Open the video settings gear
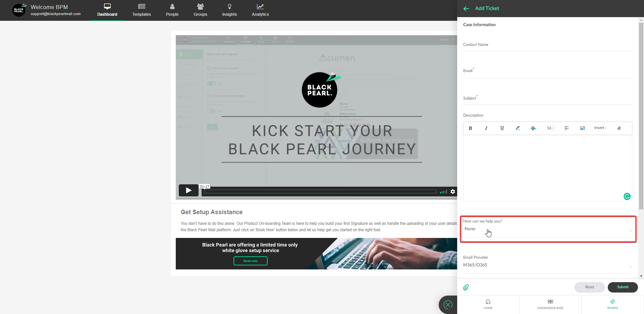Viewport: 644px width, 314px height. (x=453, y=191)
